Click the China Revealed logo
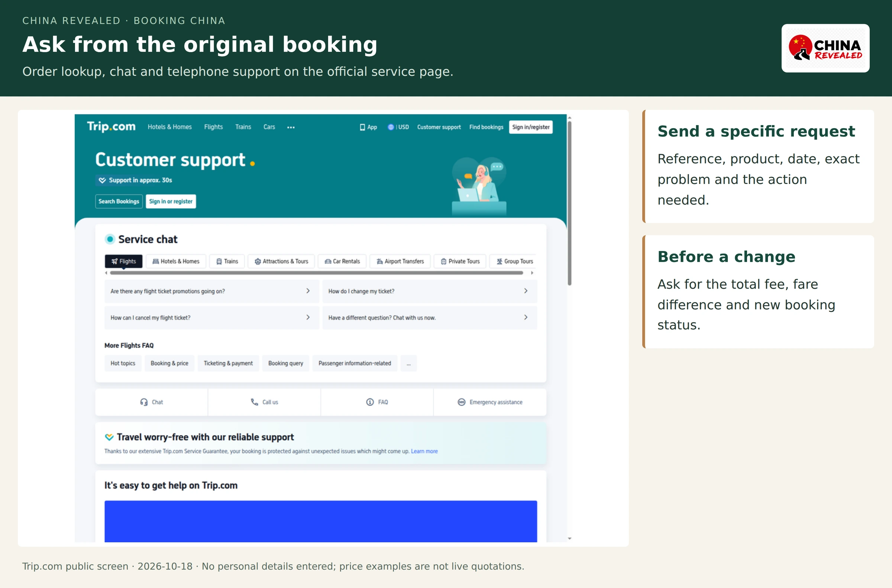This screenshot has width=892, height=588. [x=825, y=48]
